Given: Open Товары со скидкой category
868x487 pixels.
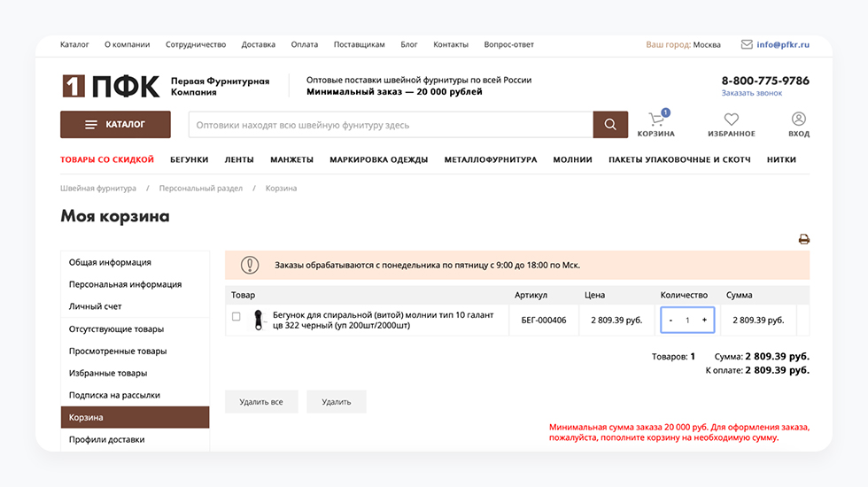Looking at the screenshot, I should point(107,159).
